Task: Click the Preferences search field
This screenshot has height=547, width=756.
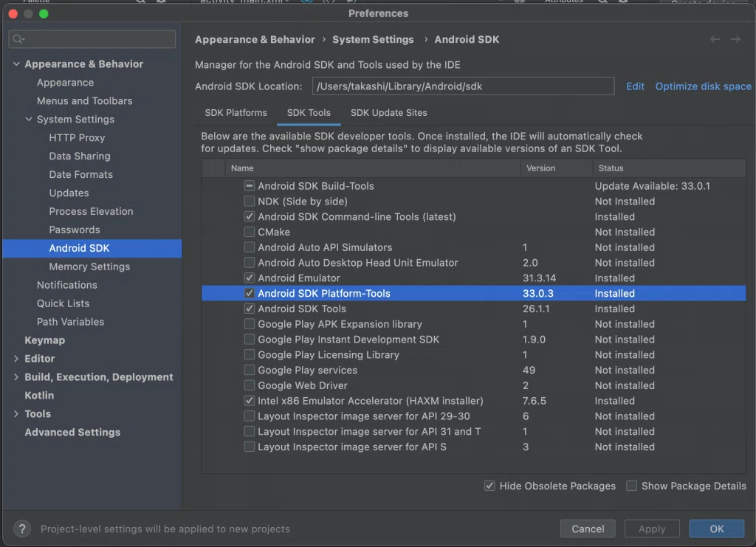Action: point(92,39)
